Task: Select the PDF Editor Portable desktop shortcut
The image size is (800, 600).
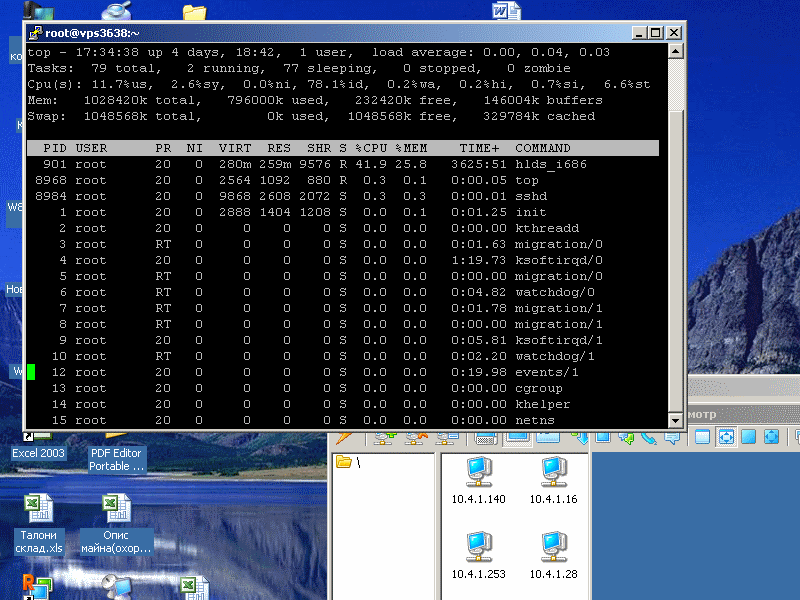Action: click(116, 454)
